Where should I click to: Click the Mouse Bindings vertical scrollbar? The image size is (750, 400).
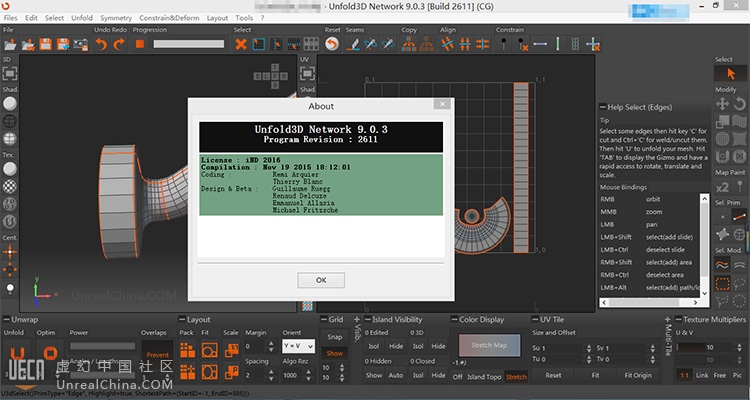click(705, 245)
